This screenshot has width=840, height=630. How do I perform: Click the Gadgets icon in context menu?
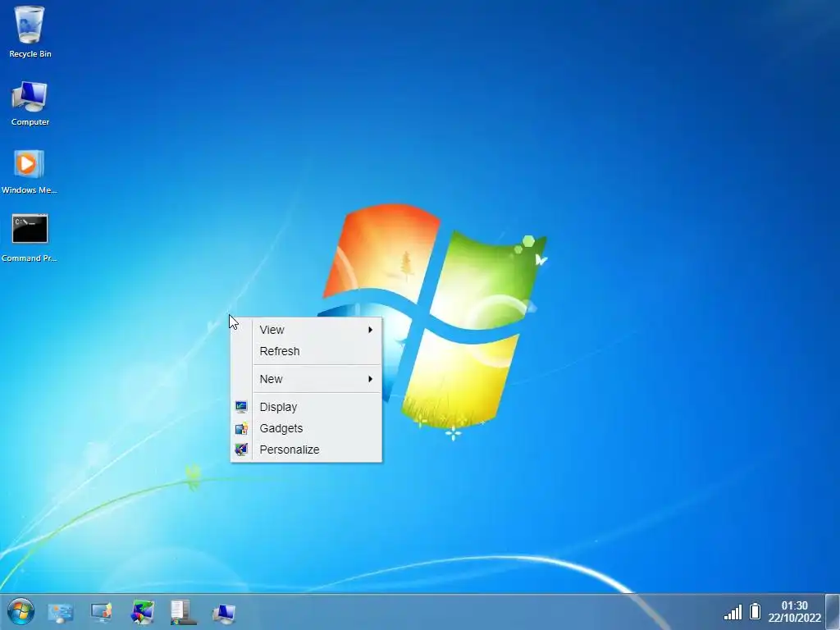click(x=241, y=428)
